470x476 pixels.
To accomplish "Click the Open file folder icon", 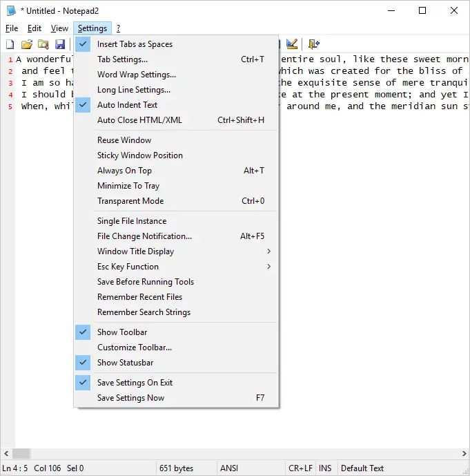I will point(27,44).
